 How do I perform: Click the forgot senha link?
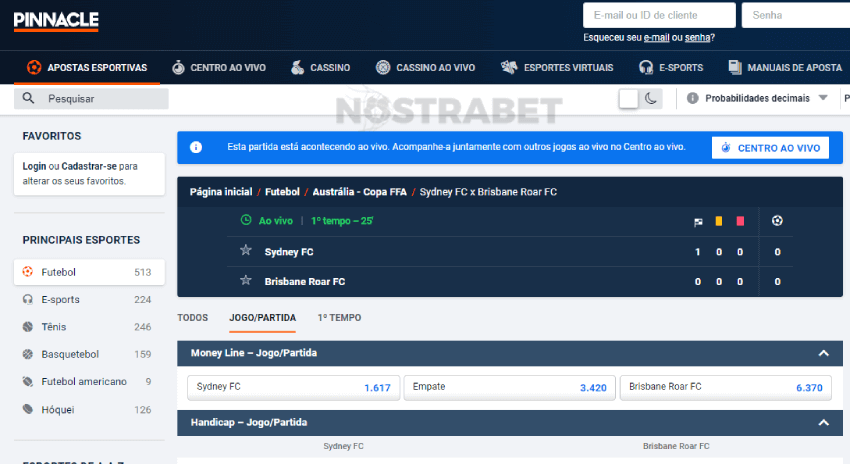698,37
